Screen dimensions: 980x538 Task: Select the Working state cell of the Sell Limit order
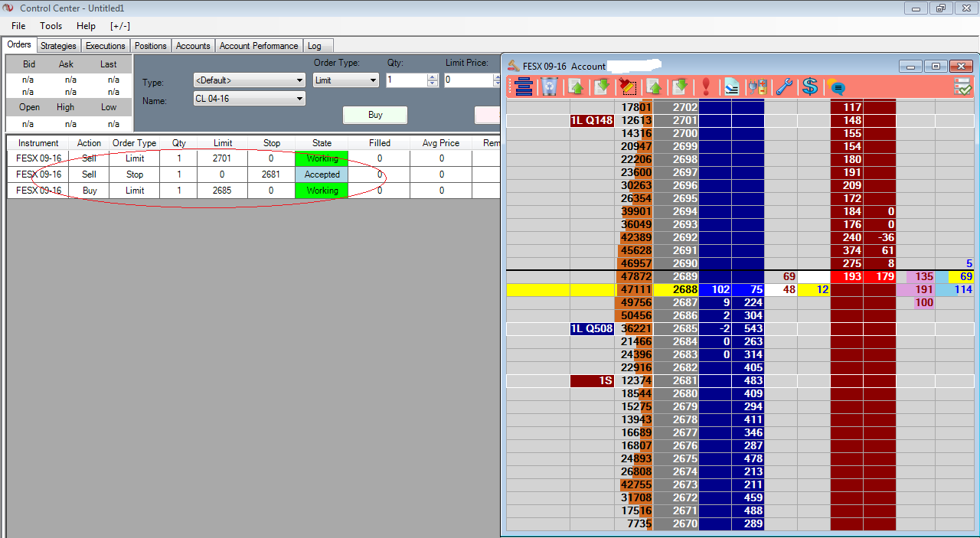pyautogui.click(x=322, y=158)
